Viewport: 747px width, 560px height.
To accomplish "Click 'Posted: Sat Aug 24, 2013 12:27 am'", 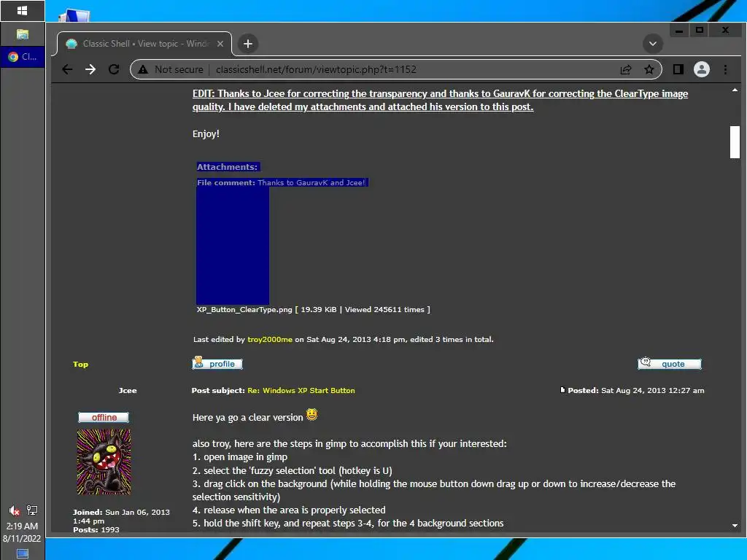I will [635, 391].
